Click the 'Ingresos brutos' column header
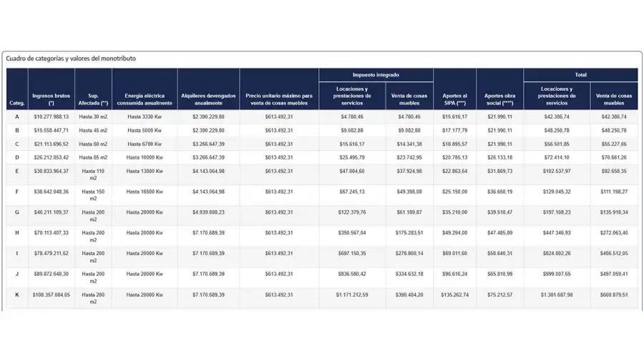 tap(51, 99)
